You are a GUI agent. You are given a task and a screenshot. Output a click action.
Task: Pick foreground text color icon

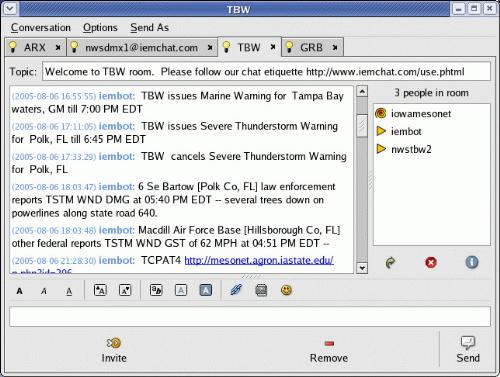(x=181, y=290)
